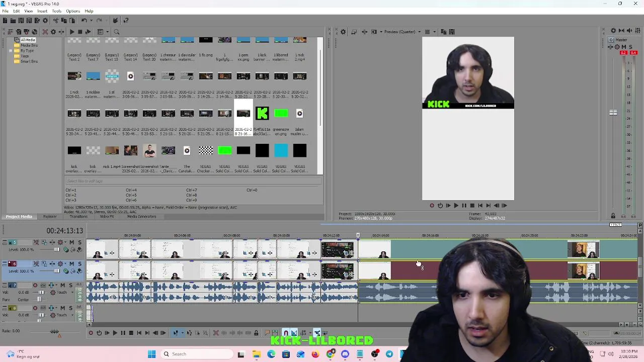Solo audio track 7
The image size is (644, 362).
(x=71, y=285)
